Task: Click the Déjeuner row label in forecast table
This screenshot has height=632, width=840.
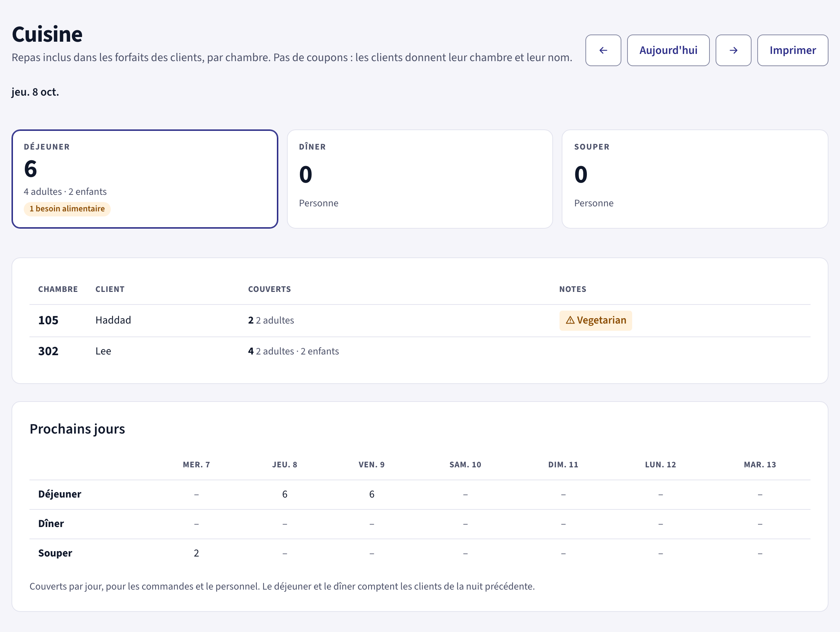Action: 60,494
